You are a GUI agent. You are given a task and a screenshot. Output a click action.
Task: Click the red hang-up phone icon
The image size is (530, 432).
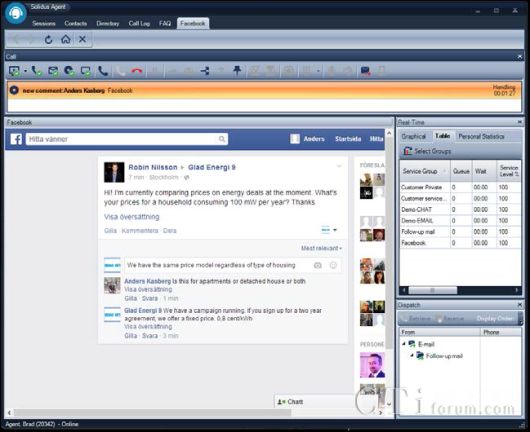tap(137, 71)
